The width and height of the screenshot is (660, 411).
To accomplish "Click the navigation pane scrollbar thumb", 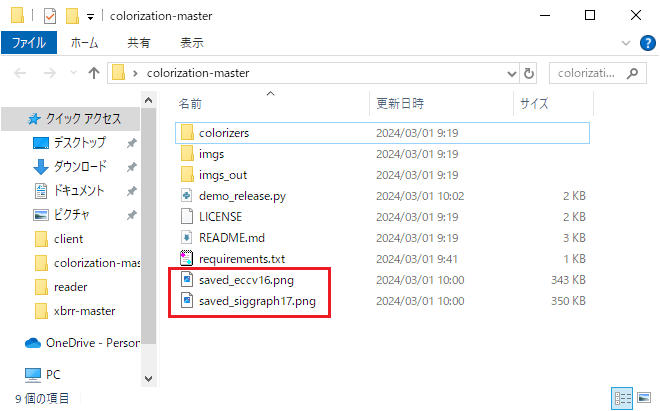I will click(x=148, y=227).
